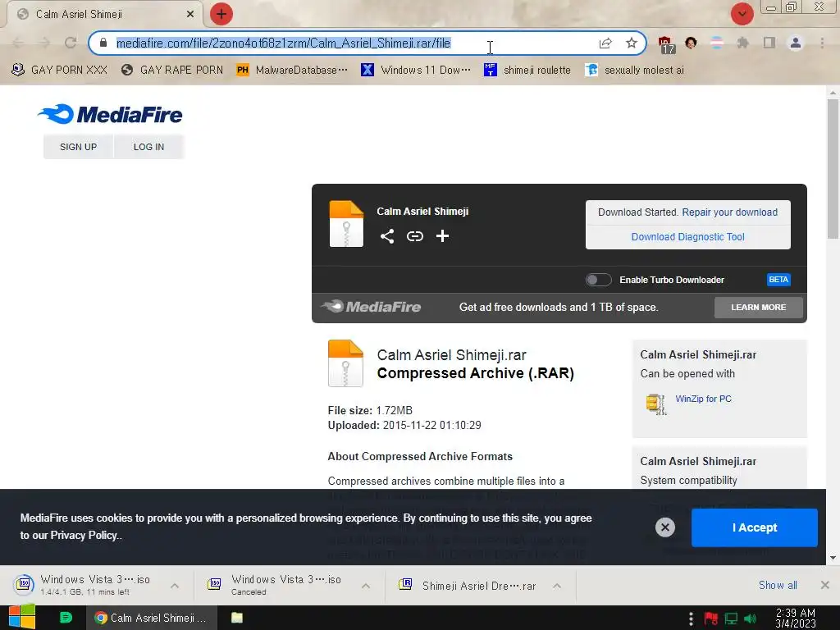Accept cookies with I Accept button

click(755, 527)
